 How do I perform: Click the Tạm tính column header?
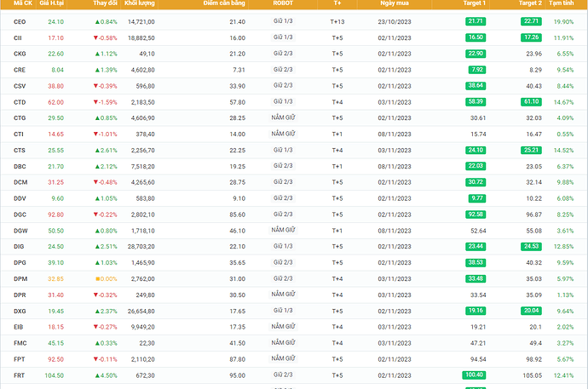pyautogui.click(x=561, y=3)
